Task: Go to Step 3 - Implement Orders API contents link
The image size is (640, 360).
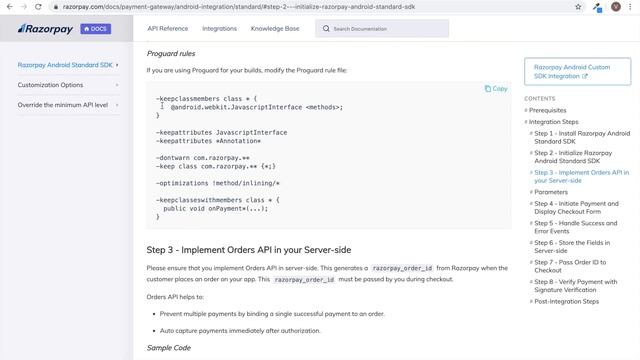Action: (x=582, y=176)
